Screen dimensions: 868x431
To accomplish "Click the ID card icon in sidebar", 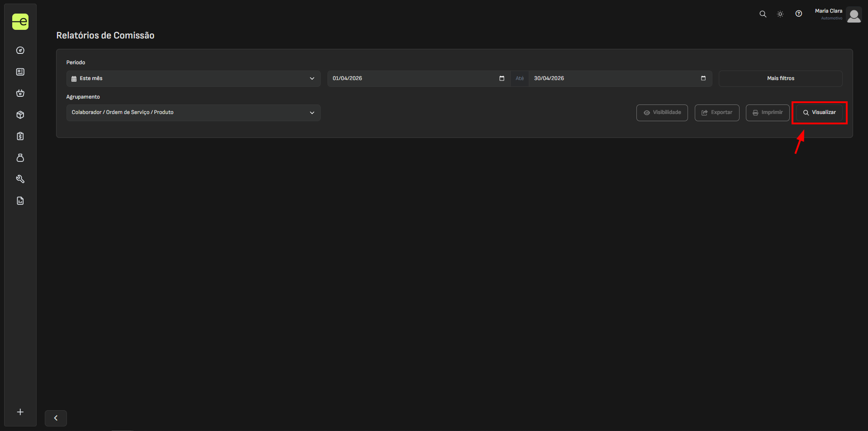I will click(20, 72).
